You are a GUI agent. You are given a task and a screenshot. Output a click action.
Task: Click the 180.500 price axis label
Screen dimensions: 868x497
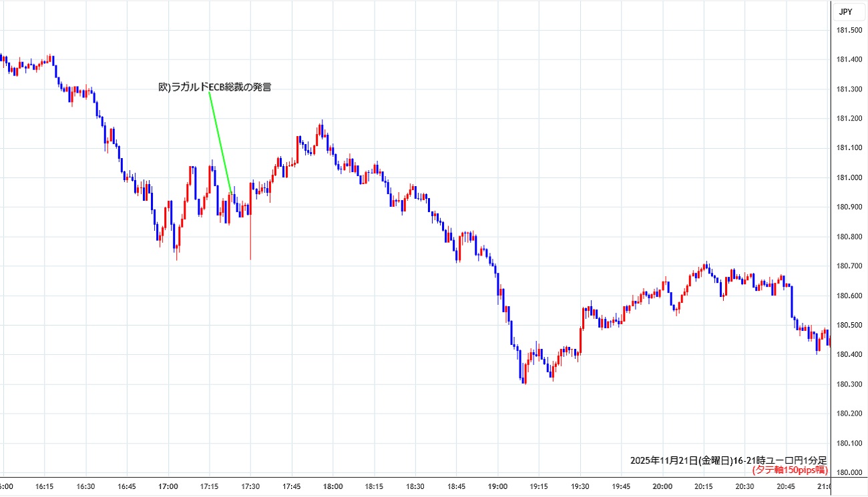pyautogui.click(x=849, y=325)
